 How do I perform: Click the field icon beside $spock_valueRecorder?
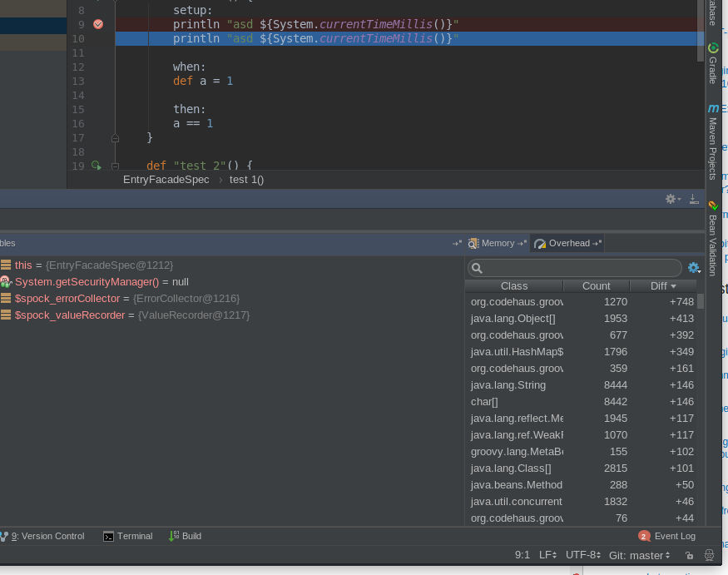click(x=6, y=315)
